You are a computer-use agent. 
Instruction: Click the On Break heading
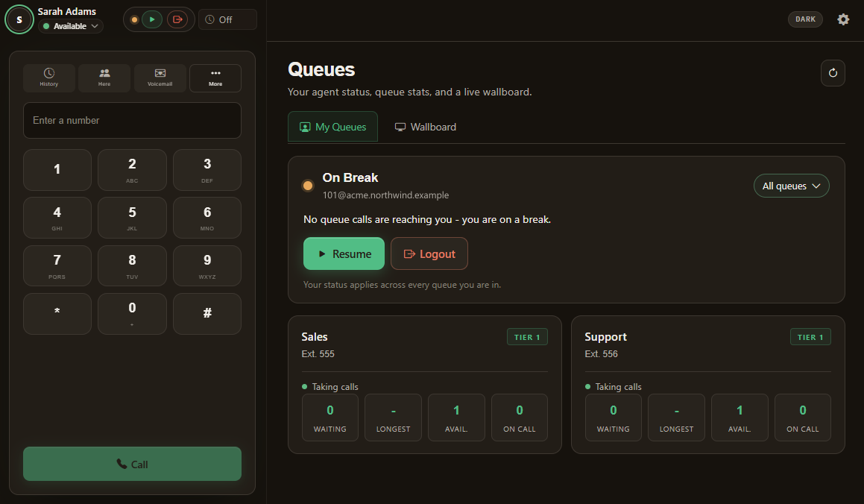pos(350,177)
